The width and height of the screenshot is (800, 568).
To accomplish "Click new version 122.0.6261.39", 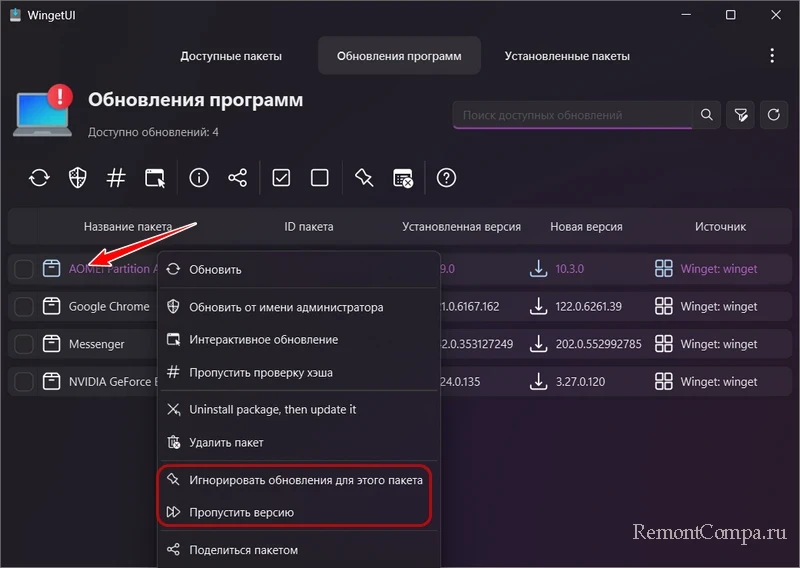I will [x=588, y=307].
